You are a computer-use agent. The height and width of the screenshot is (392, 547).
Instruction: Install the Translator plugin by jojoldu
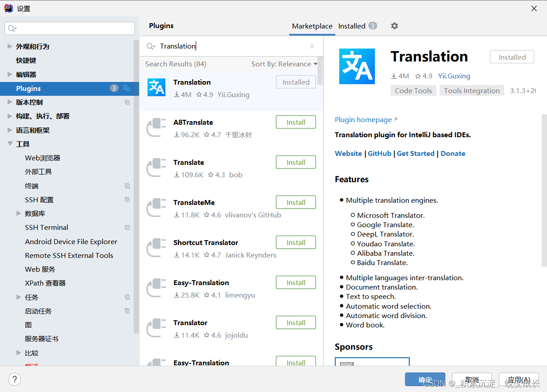(296, 323)
